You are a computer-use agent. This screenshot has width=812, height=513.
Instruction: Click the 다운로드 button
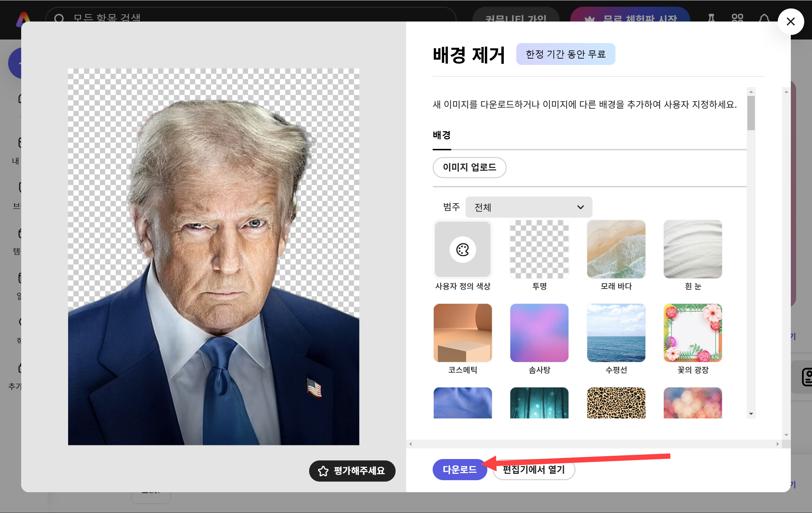tap(459, 470)
